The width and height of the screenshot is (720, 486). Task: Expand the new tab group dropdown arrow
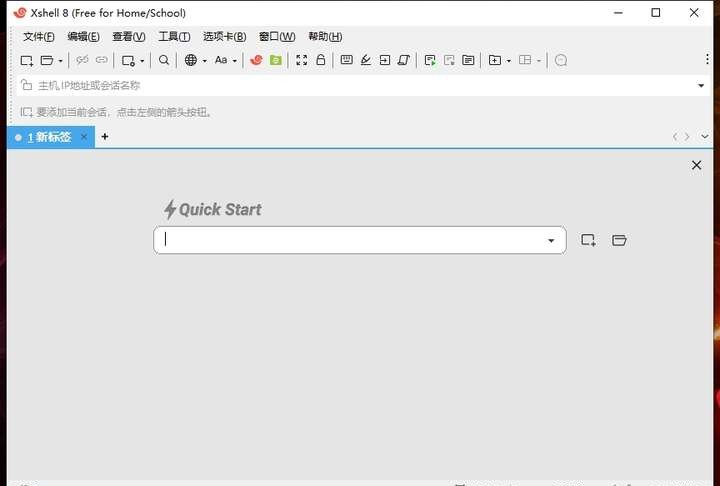(x=508, y=61)
